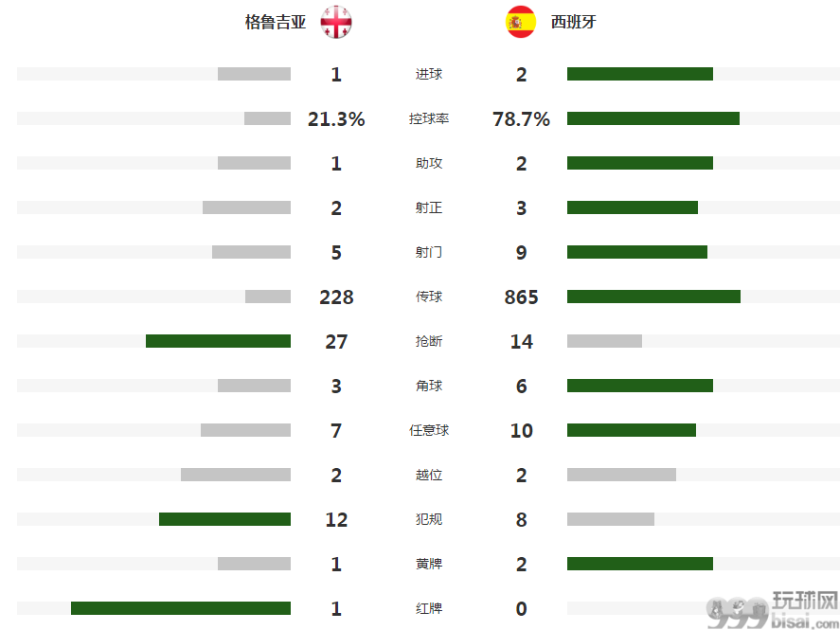Click the 进球 stat label
This screenshot has height=630, width=840.
click(429, 74)
